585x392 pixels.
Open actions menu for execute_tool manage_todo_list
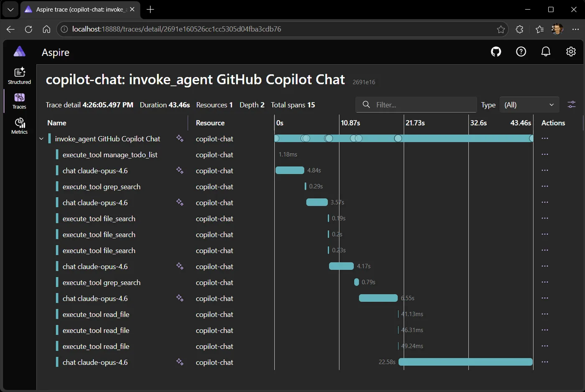544,155
